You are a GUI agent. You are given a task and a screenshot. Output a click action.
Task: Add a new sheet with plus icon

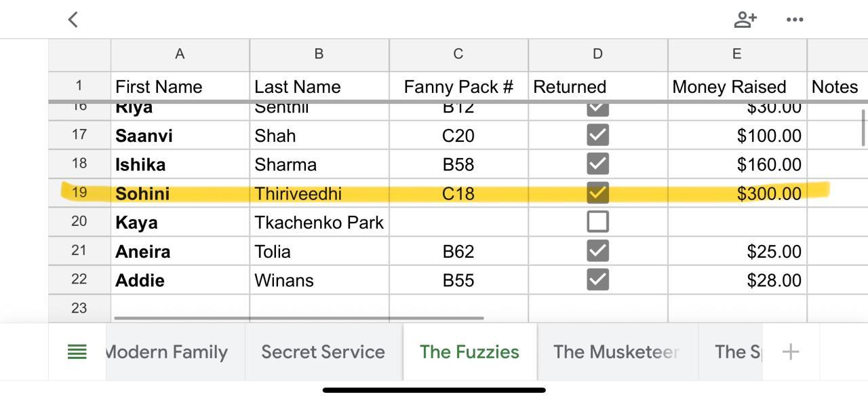(790, 351)
